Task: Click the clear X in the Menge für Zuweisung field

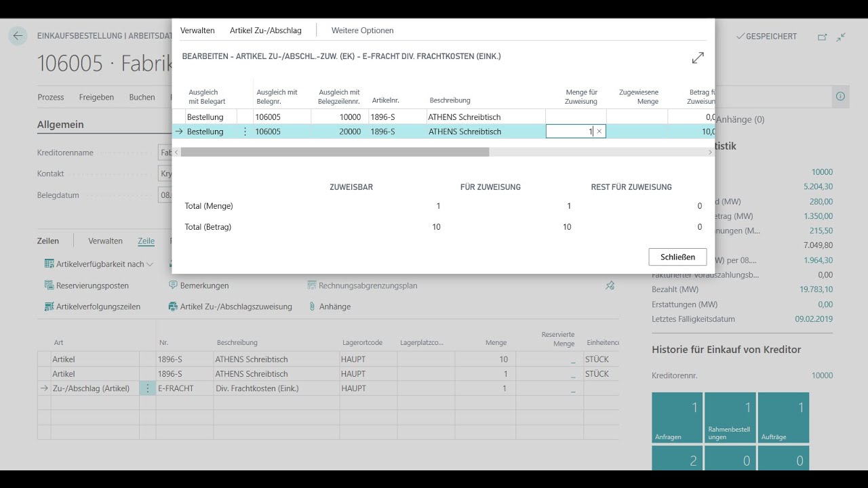Action: 599,131
